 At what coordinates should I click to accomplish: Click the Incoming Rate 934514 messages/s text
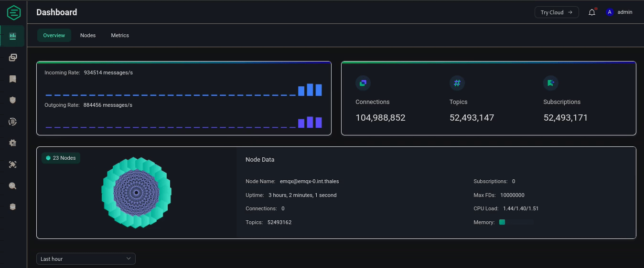pos(88,72)
